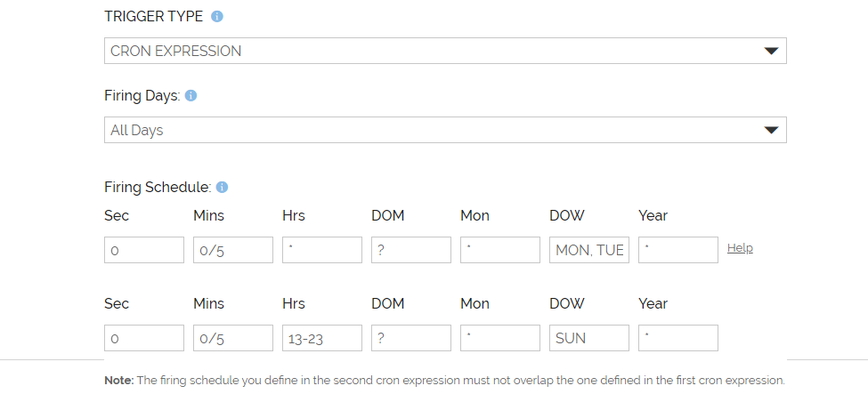Click the first row DOM field
This screenshot has width=868, height=402.
tap(411, 250)
